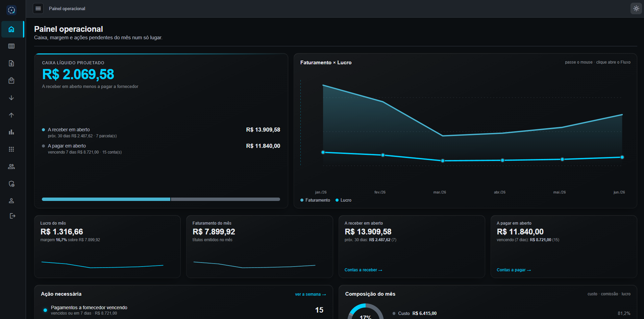Screen dimensions: 644x319
Task: Open the shield security sidebar icon
Action: click(x=11, y=184)
